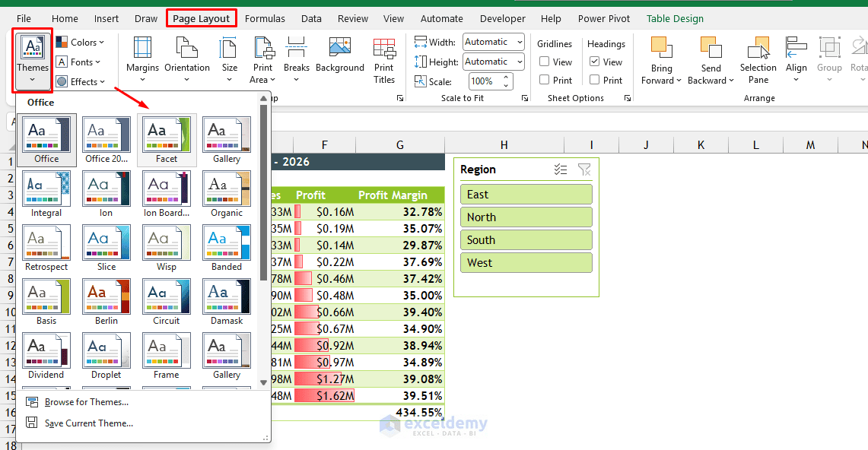Apply the Frame theme

click(167, 356)
